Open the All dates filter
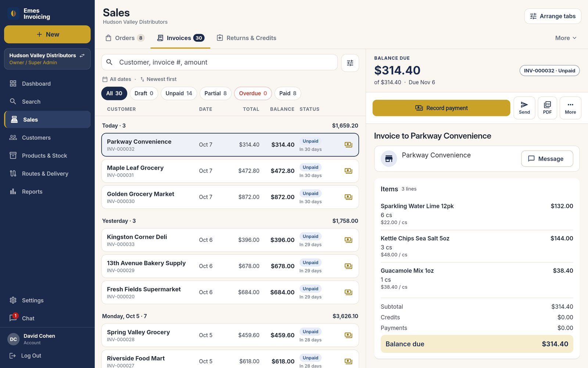588x368 pixels. (116, 79)
